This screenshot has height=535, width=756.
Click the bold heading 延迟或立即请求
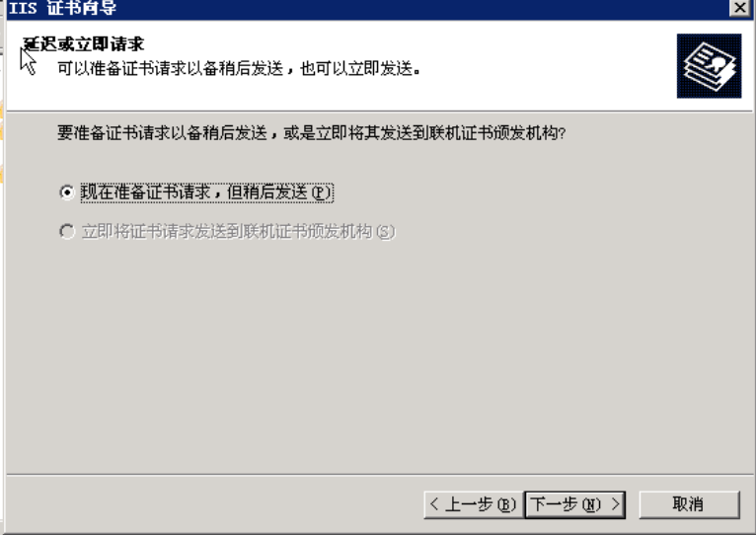[84, 44]
